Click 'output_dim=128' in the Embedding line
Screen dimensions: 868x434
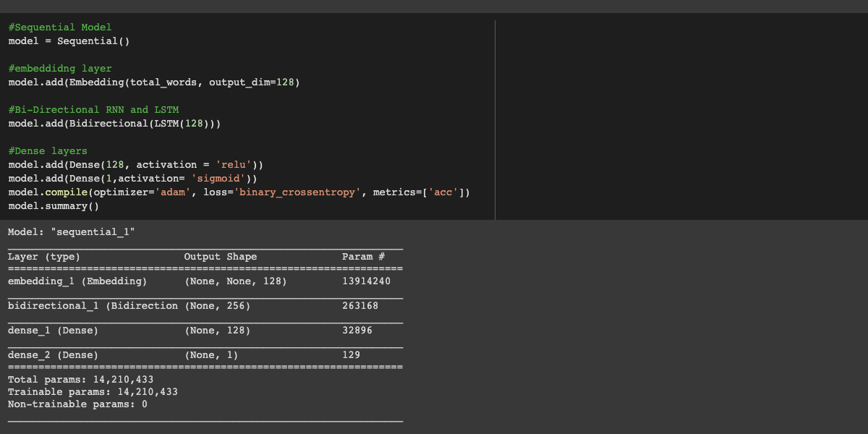coord(252,82)
